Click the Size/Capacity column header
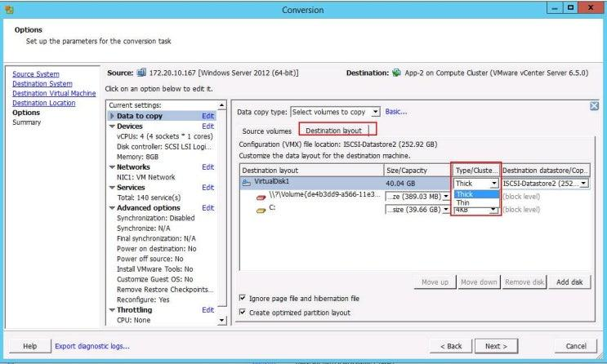 pyautogui.click(x=417, y=171)
